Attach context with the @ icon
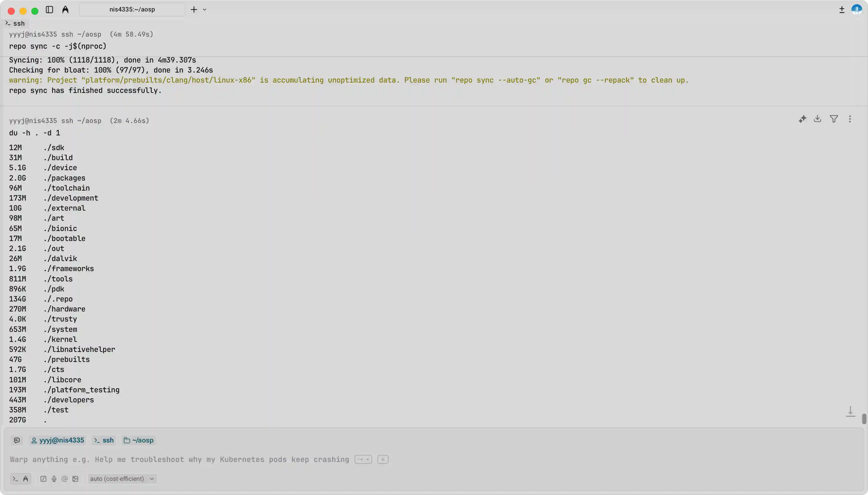 pos(65,479)
